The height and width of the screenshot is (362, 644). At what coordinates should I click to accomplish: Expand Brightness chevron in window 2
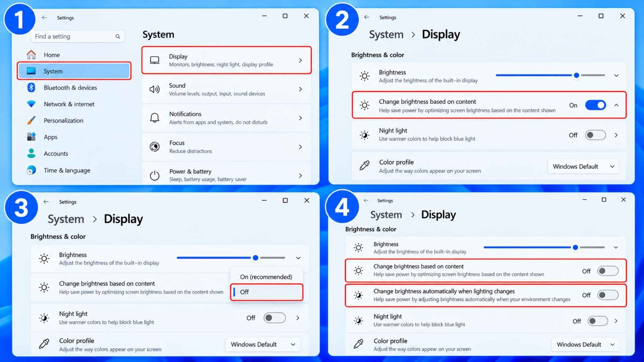click(616, 76)
